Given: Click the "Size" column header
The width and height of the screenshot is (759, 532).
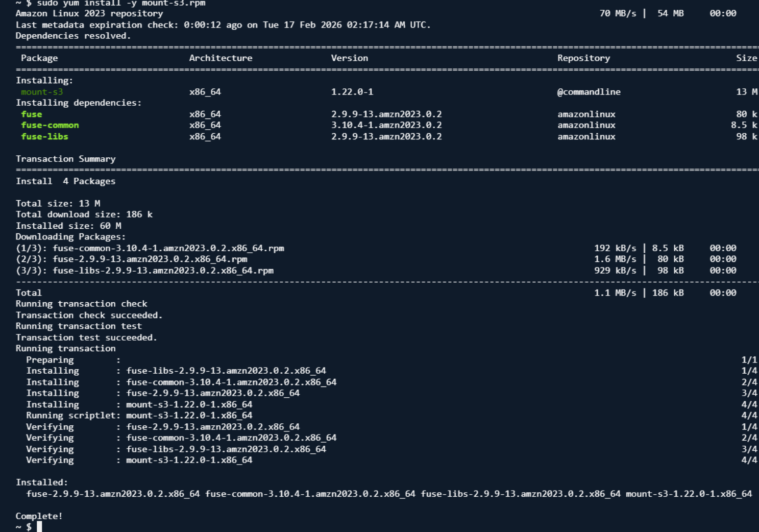Looking at the screenshot, I should (x=746, y=58).
